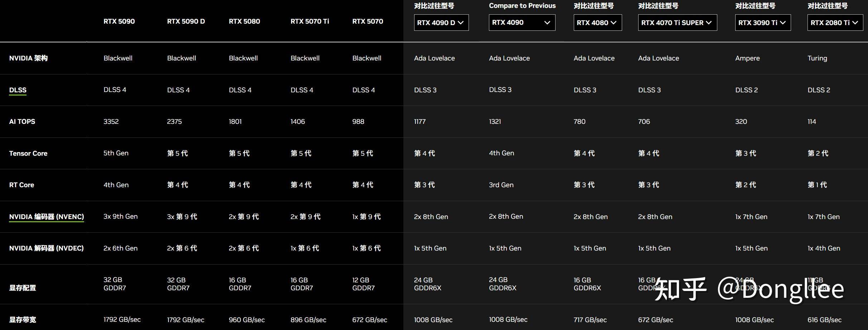868x330 pixels.
Task: Click the Ampere architecture cell
Action: tap(747, 58)
